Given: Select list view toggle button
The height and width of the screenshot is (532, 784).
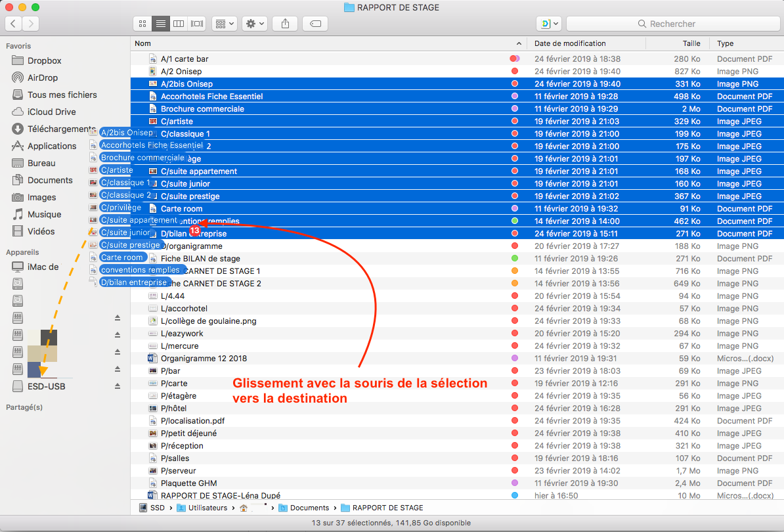Looking at the screenshot, I should (x=160, y=24).
